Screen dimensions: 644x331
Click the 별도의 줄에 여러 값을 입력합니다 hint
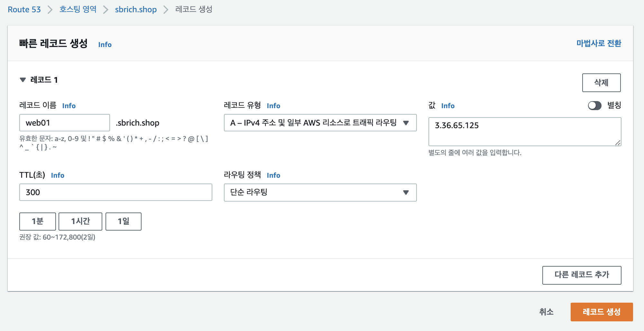(475, 152)
